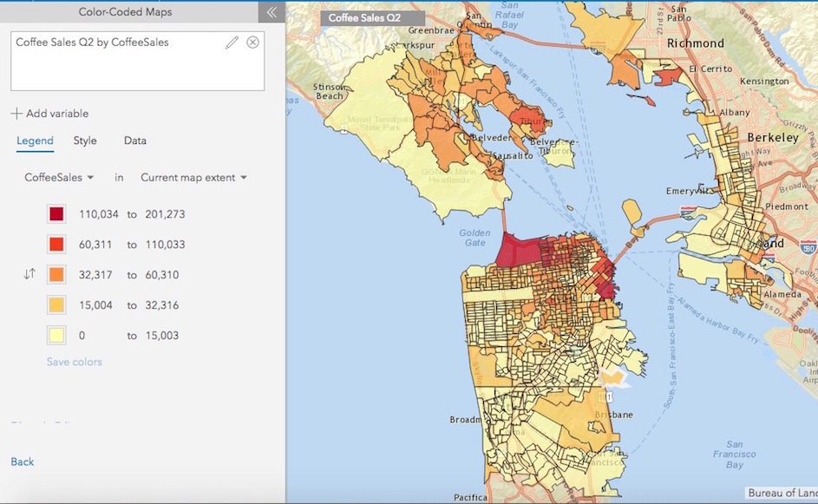Click the orange 32,317 range swatch
Image resolution: width=818 pixels, height=504 pixels.
(x=56, y=274)
